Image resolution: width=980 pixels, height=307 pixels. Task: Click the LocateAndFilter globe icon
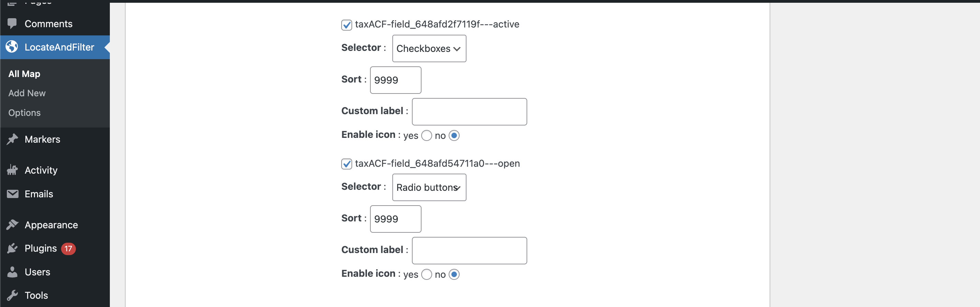tap(12, 47)
